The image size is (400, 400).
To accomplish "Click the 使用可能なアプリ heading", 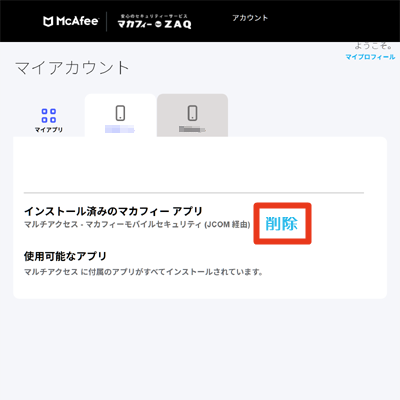I will pos(65,256).
